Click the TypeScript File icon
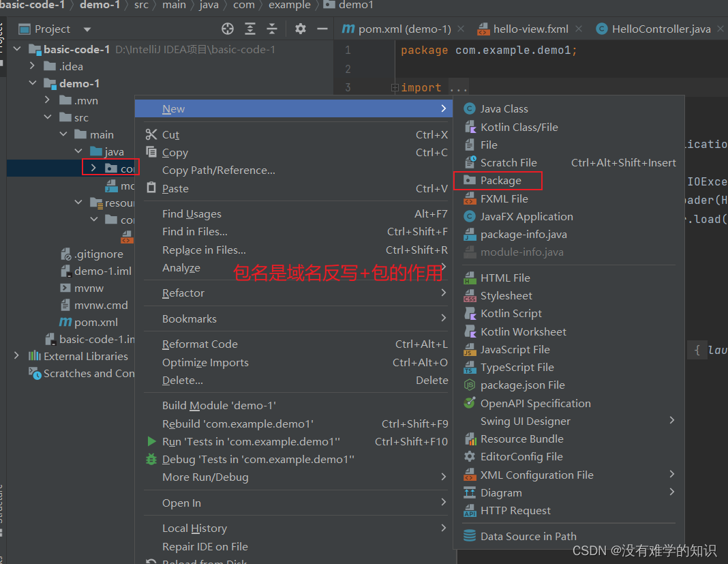 (470, 368)
